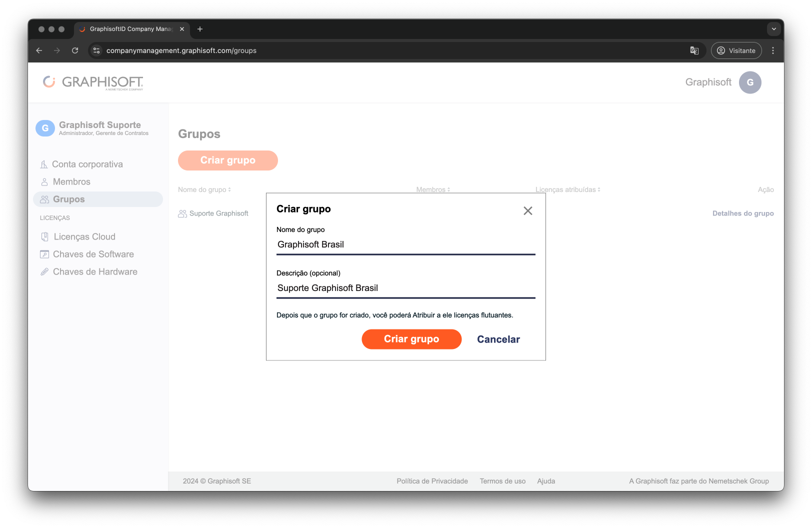Click the Conta corporativa building icon
This screenshot has height=528, width=812.
click(44, 164)
